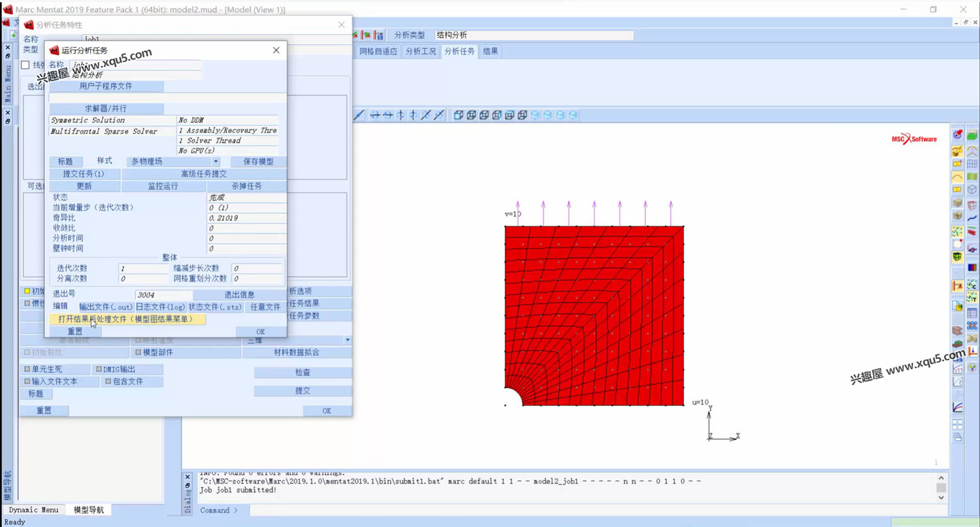Open the 求解器/并行 solver settings
The image size is (980, 527).
tap(106, 109)
